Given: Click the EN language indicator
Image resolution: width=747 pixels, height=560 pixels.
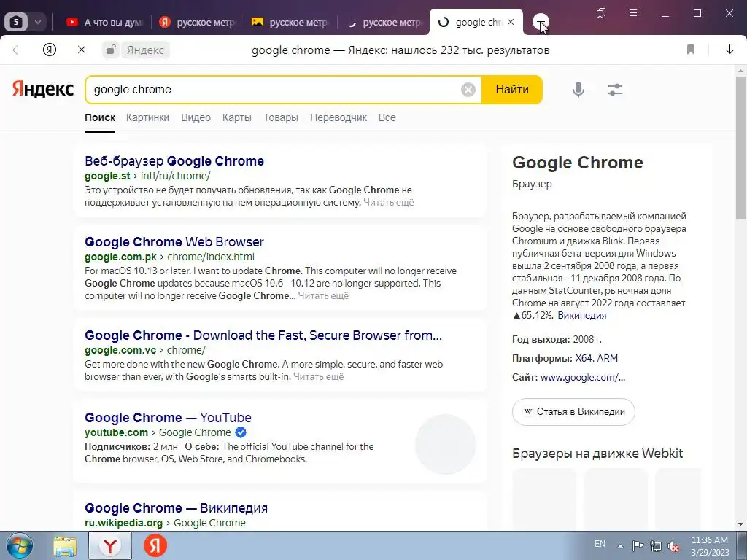Looking at the screenshot, I should point(600,544).
